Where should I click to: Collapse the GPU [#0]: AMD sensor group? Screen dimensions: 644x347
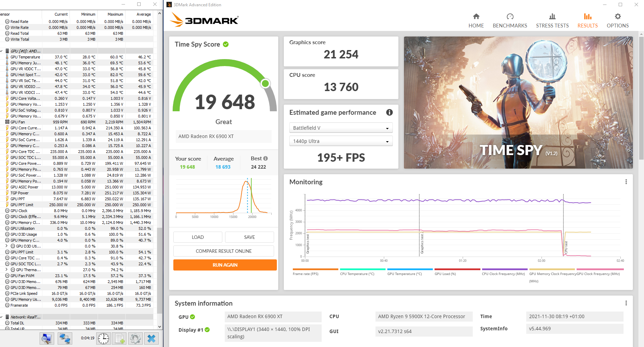pos(2,51)
